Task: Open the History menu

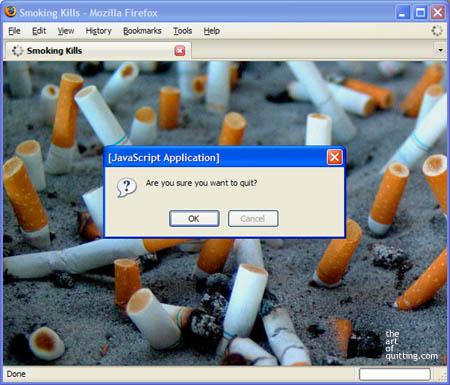Action: (x=98, y=31)
